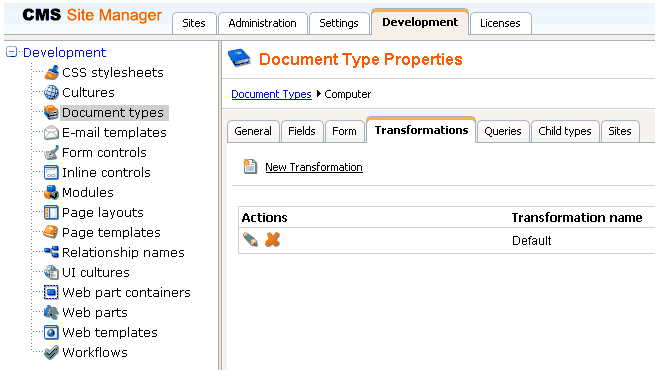The image size is (657, 372).
Task: Click the UI cultures icon
Action: tap(51, 272)
